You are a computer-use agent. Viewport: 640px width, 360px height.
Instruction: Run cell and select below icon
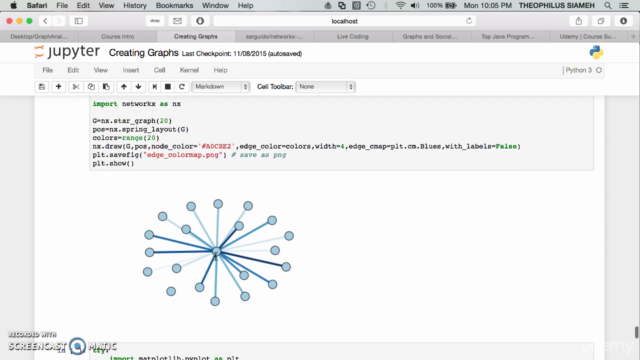pos(154,87)
